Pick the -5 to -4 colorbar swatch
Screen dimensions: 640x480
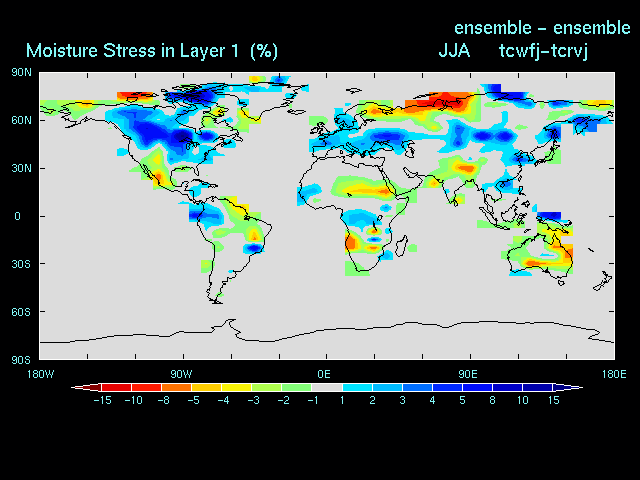pyautogui.click(x=207, y=387)
